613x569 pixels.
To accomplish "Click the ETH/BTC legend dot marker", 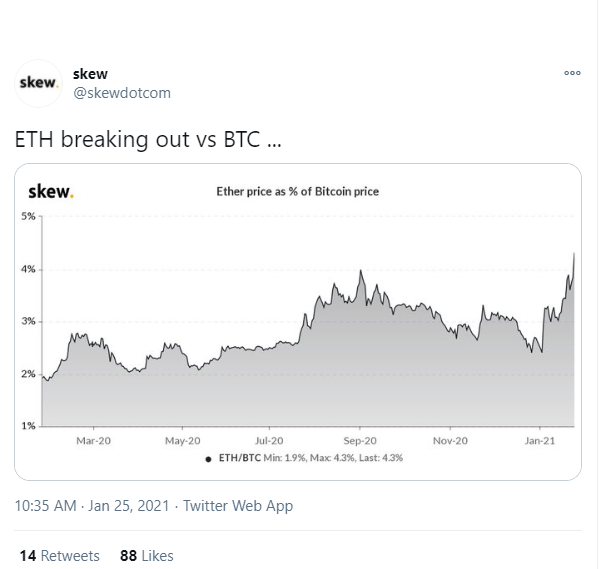I will pyautogui.click(x=208, y=459).
